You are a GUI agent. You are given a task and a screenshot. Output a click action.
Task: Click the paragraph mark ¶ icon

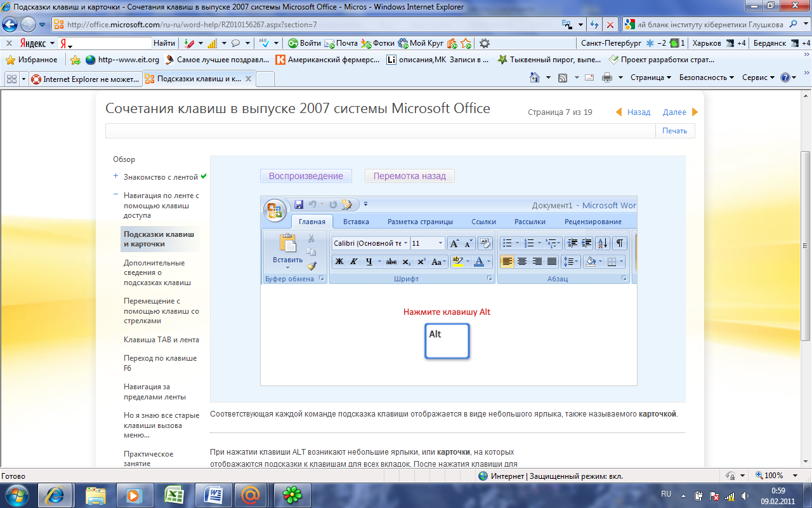(620, 243)
